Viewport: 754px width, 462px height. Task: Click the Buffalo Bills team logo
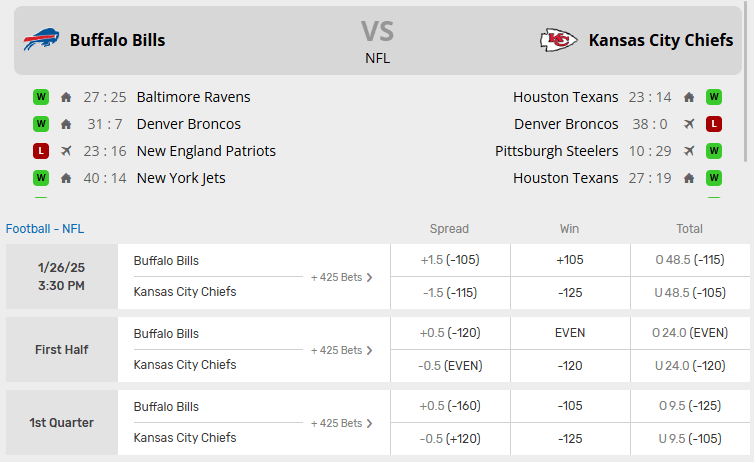click(x=41, y=40)
